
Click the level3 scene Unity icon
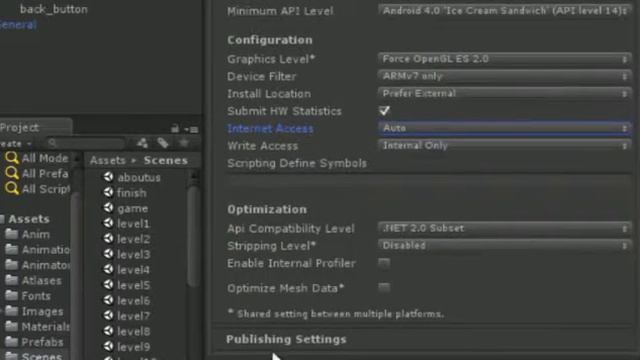pyautogui.click(x=108, y=254)
